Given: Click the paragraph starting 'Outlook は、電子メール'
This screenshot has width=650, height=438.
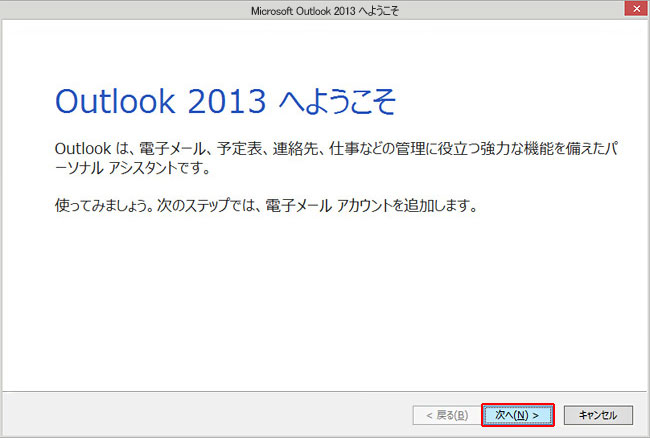Looking at the screenshot, I should [x=336, y=158].
